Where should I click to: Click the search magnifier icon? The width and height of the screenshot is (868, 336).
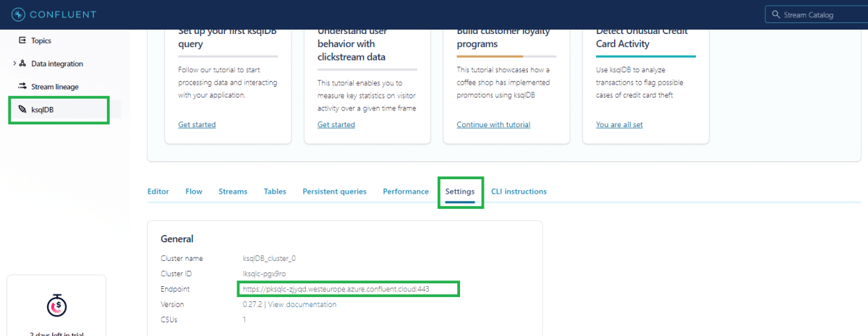coord(775,14)
